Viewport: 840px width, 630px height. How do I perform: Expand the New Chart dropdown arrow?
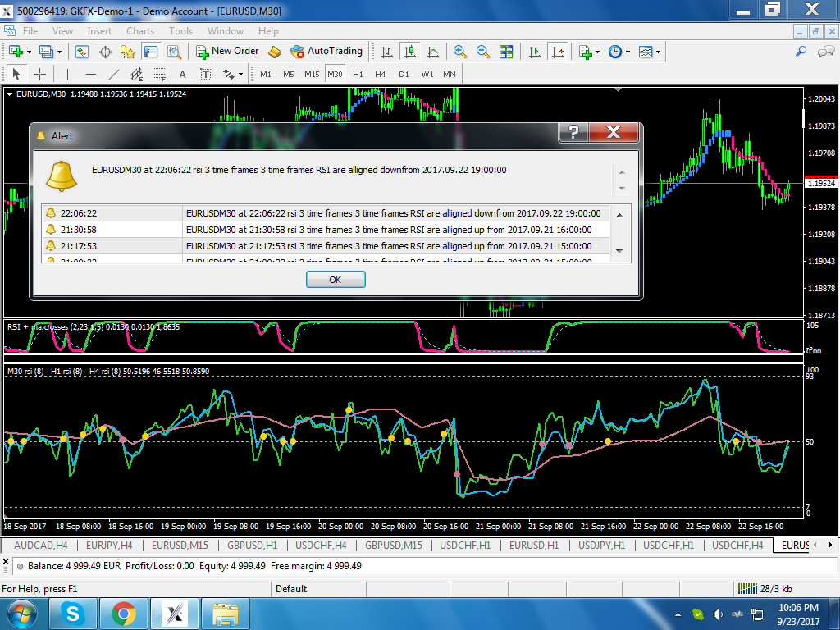(x=29, y=52)
